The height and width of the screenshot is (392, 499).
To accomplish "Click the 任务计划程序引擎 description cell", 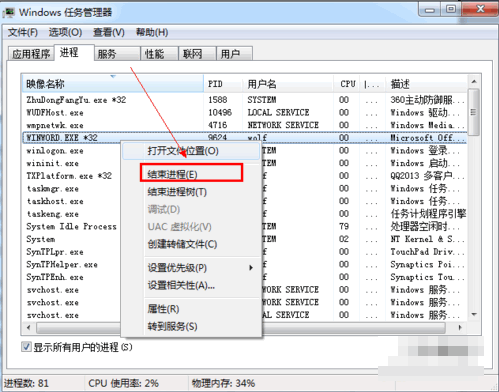I will (x=428, y=214).
